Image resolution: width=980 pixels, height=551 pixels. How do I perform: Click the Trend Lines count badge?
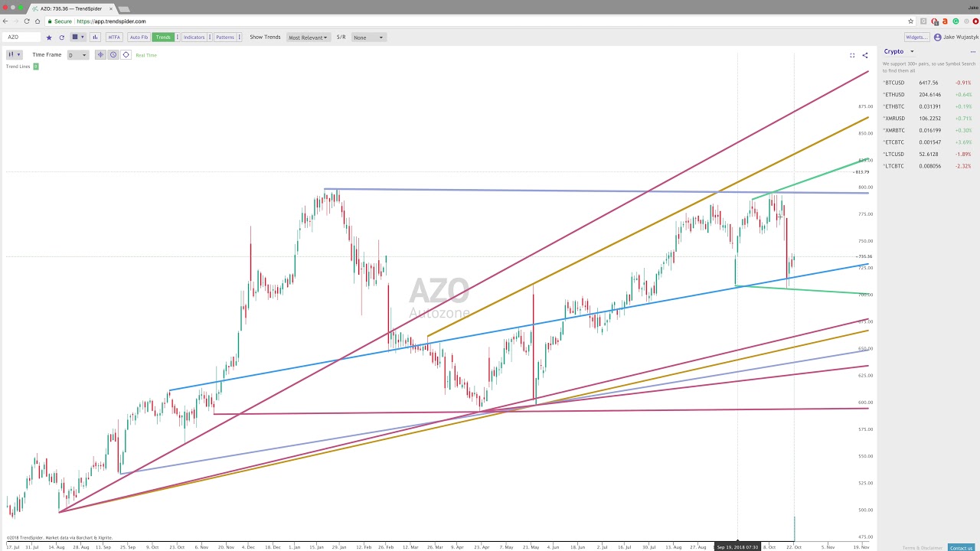[x=35, y=67]
